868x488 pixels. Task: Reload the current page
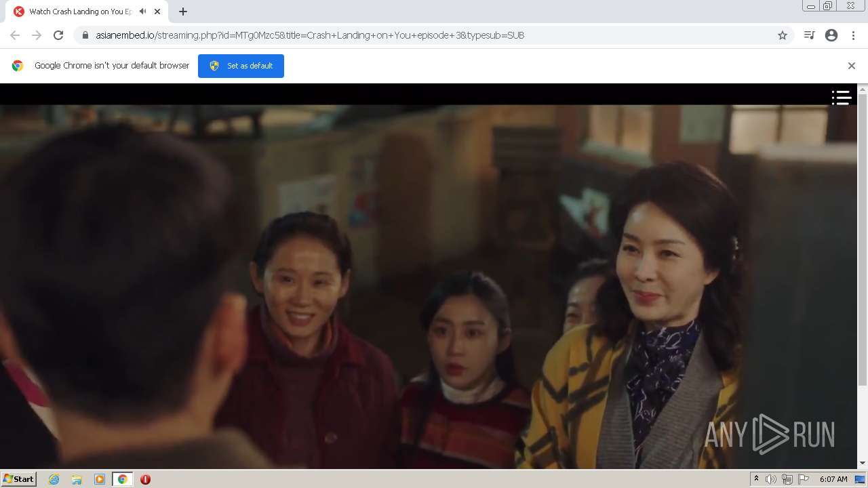click(x=58, y=35)
